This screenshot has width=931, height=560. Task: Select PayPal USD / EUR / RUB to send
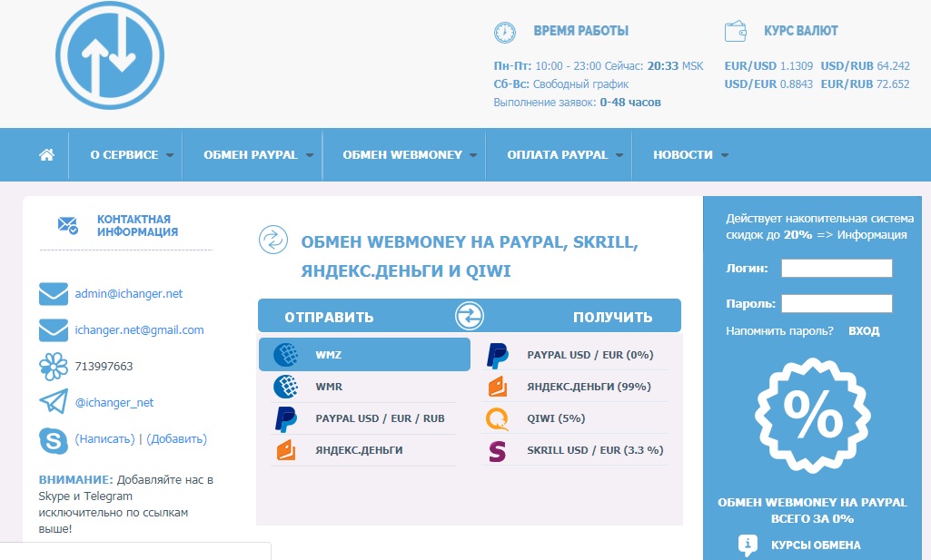[363, 418]
